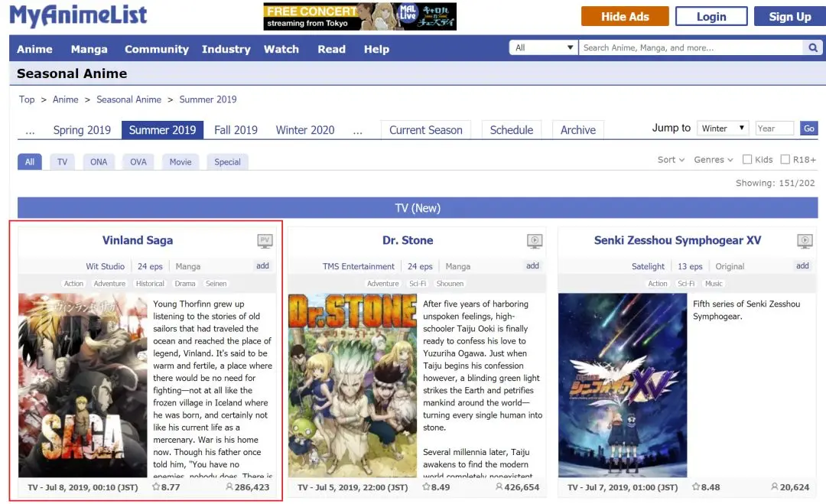Filter by Special type
The width and height of the screenshot is (826, 504).
point(227,161)
